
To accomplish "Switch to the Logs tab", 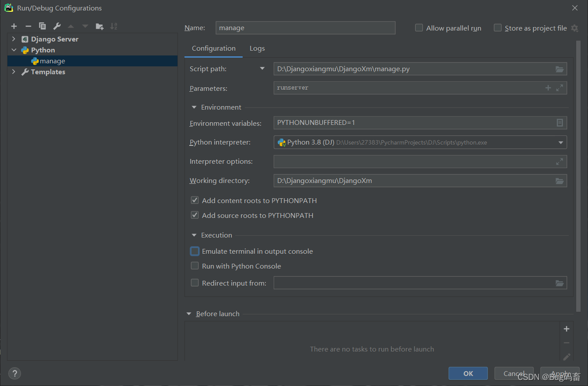I will point(257,48).
